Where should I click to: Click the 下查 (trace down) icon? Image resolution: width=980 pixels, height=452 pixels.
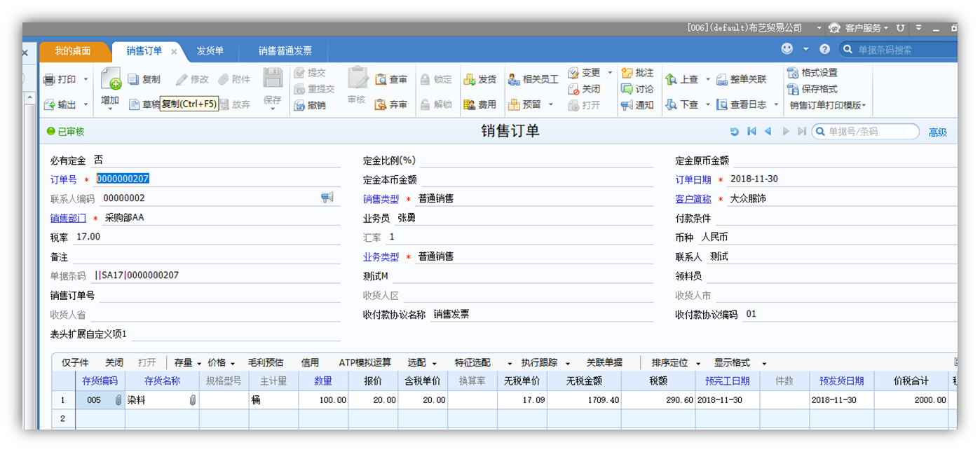pos(671,104)
